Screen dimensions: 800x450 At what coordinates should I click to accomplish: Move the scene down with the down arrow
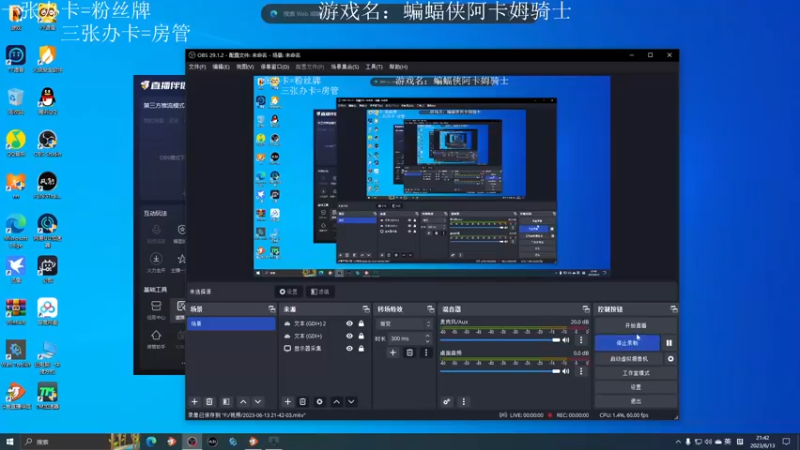tap(258, 402)
